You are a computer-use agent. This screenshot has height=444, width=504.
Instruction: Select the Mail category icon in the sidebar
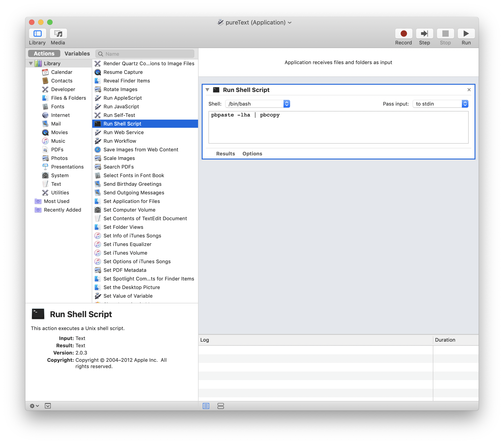point(45,123)
